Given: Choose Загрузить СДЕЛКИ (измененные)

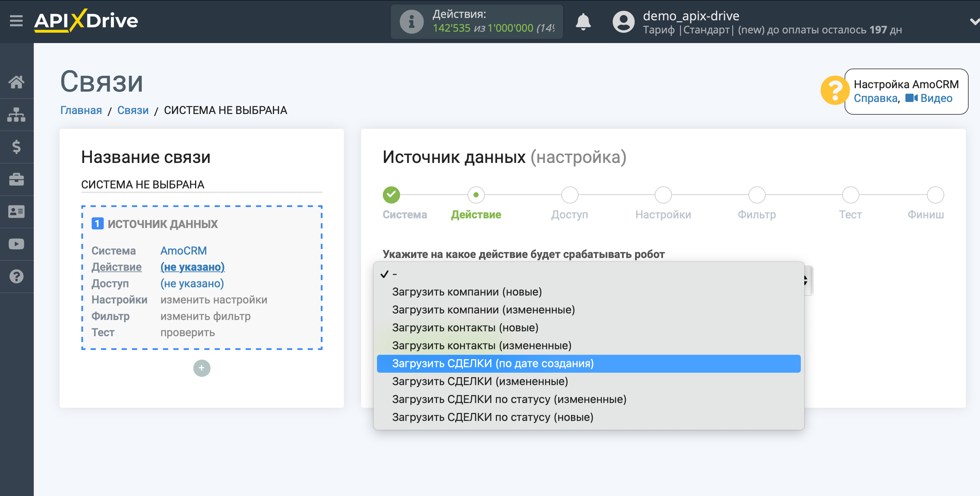Looking at the screenshot, I should click(x=589, y=381).
